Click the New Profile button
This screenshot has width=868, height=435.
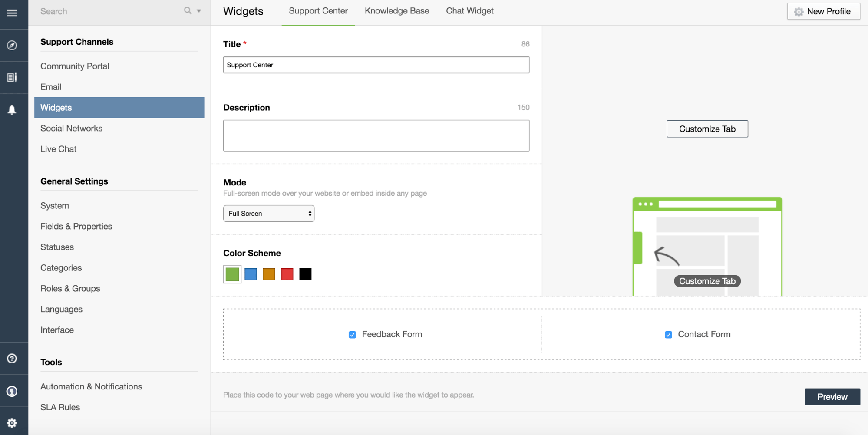823,11
